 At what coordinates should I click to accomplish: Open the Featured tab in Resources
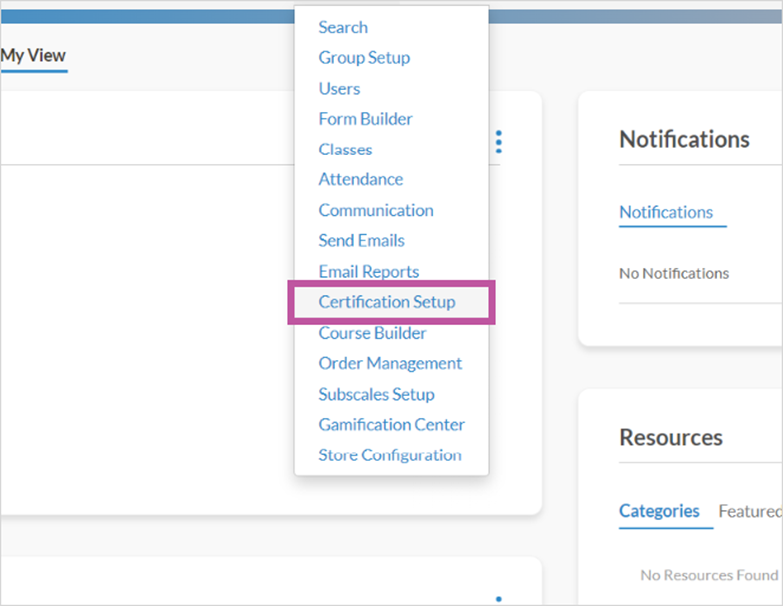point(750,511)
